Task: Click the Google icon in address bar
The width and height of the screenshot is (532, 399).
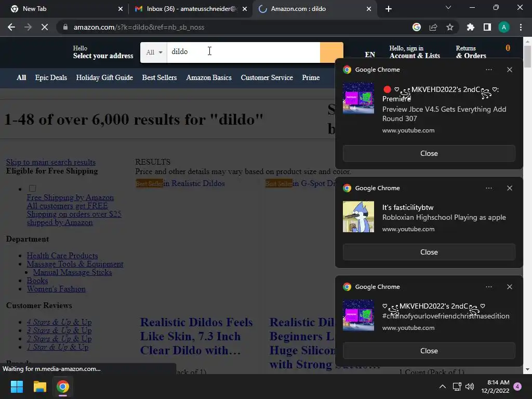Action: coord(417,27)
